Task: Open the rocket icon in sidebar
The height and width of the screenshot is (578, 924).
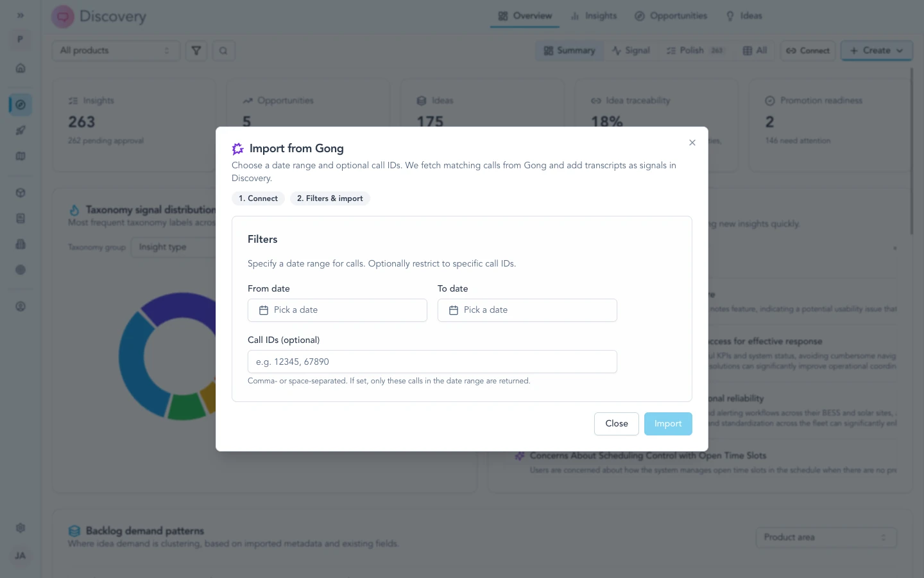Action: 21,130
